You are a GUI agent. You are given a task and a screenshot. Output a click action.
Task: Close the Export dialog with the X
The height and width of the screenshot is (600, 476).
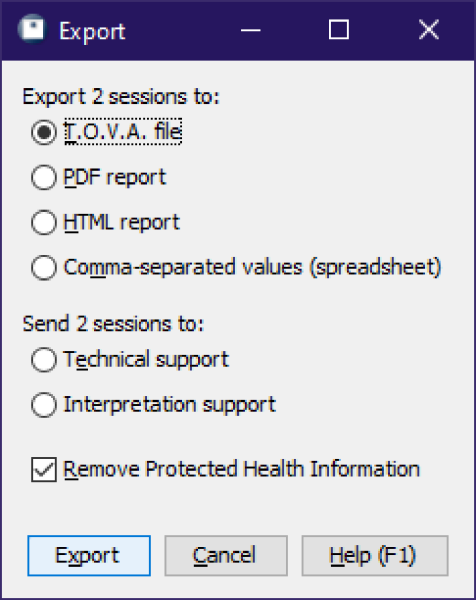[429, 30]
